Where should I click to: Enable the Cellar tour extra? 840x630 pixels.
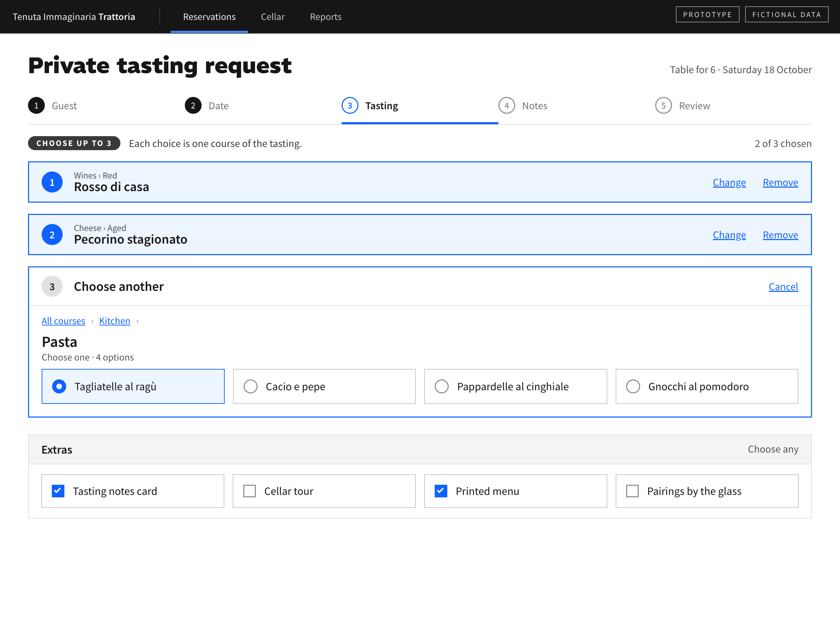pyautogui.click(x=324, y=491)
